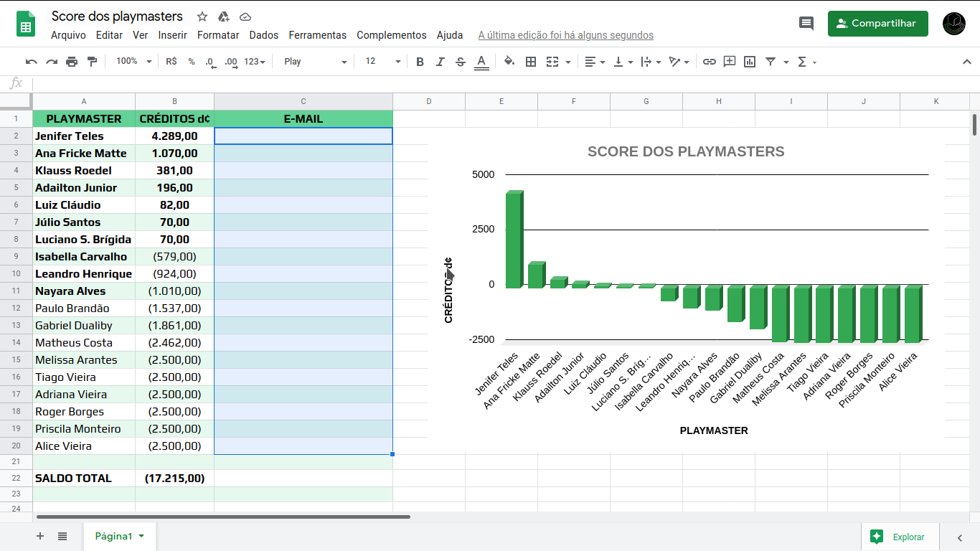Viewport: 980px width, 551px height.
Task: Select the E-MAIL header cell
Action: (x=303, y=118)
